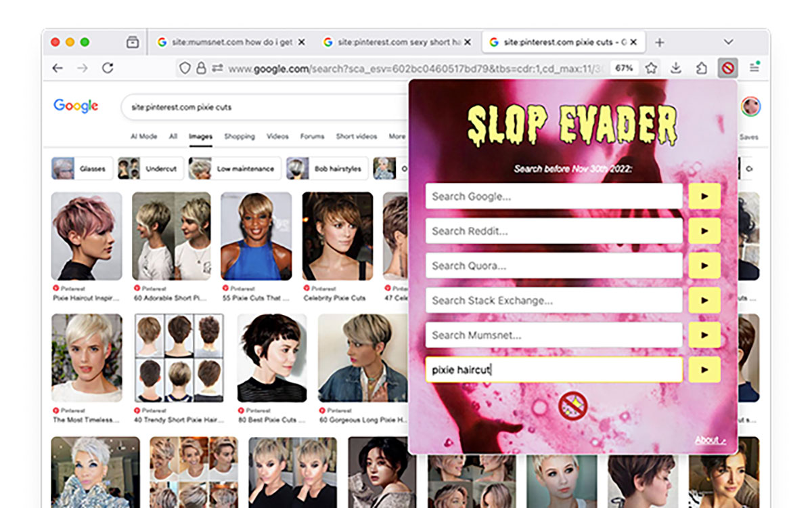Image resolution: width=812 pixels, height=508 pixels.
Task: Open the browser Downloads icon
Action: (x=677, y=68)
